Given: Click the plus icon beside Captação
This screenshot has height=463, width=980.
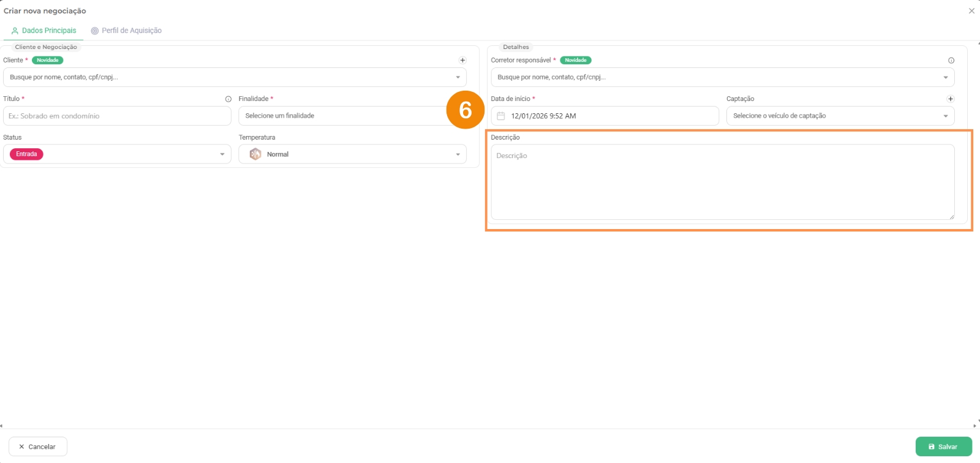Looking at the screenshot, I should (x=951, y=99).
